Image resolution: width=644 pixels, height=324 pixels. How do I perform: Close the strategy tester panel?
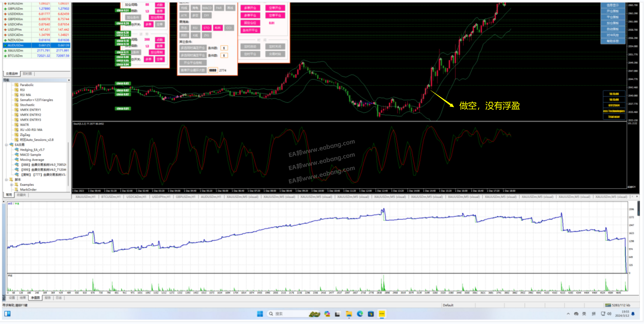click(4, 201)
